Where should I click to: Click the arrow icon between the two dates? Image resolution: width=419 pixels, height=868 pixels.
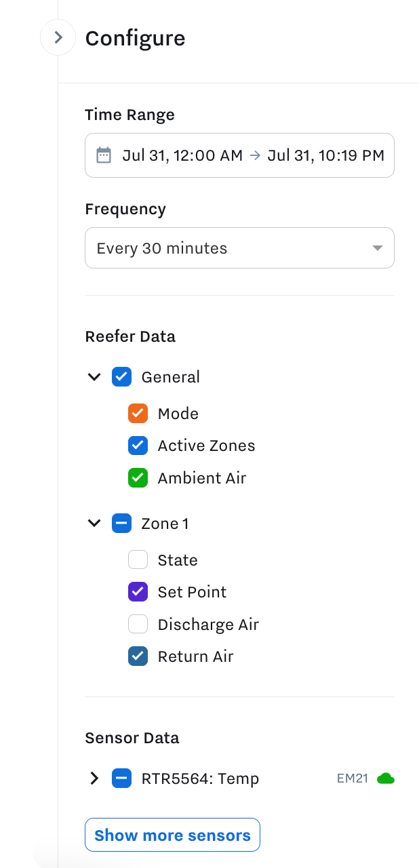pos(254,155)
